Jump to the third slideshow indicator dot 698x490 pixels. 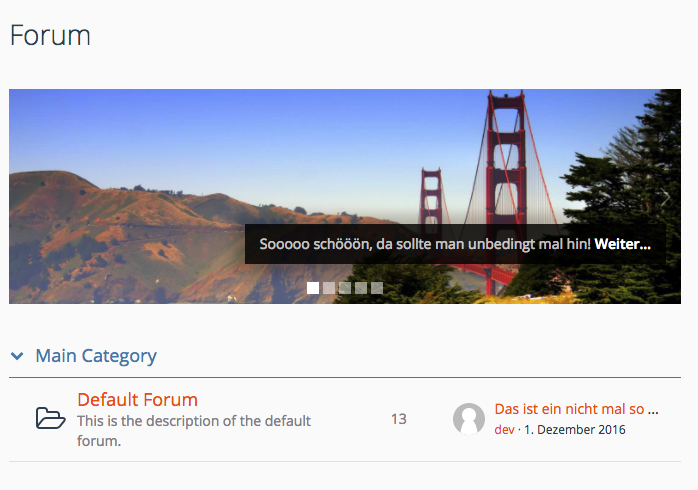345,288
